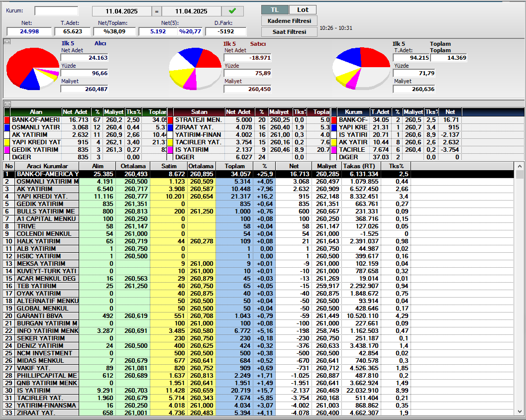This screenshot has width=526, height=420.
Task: Sort main table by Takas (RT) header
Action: tap(361, 166)
